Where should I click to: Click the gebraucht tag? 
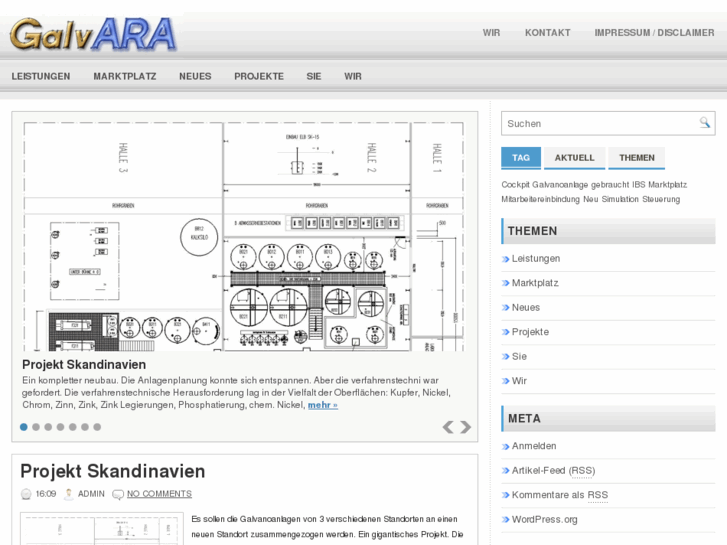(x=610, y=185)
